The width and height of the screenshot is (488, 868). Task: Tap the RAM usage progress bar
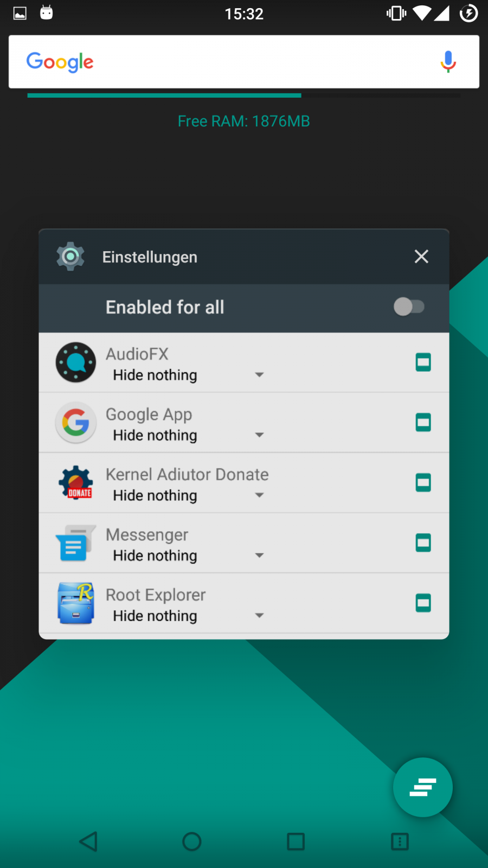[244, 95]
